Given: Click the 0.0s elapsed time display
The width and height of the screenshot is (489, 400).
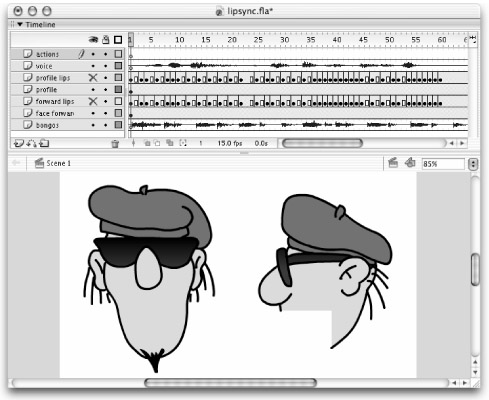Looking at the screenshot, I should click(261, 143).
